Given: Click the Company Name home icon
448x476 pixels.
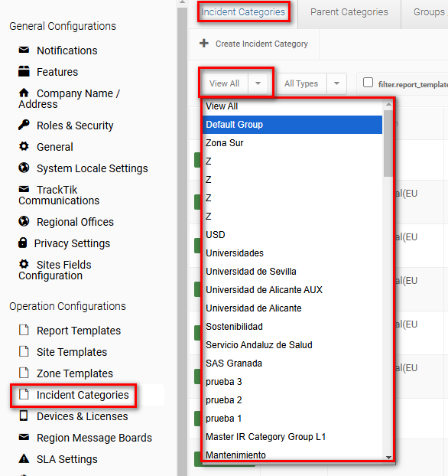Looking at the screenshot, I should click(24, 93).
